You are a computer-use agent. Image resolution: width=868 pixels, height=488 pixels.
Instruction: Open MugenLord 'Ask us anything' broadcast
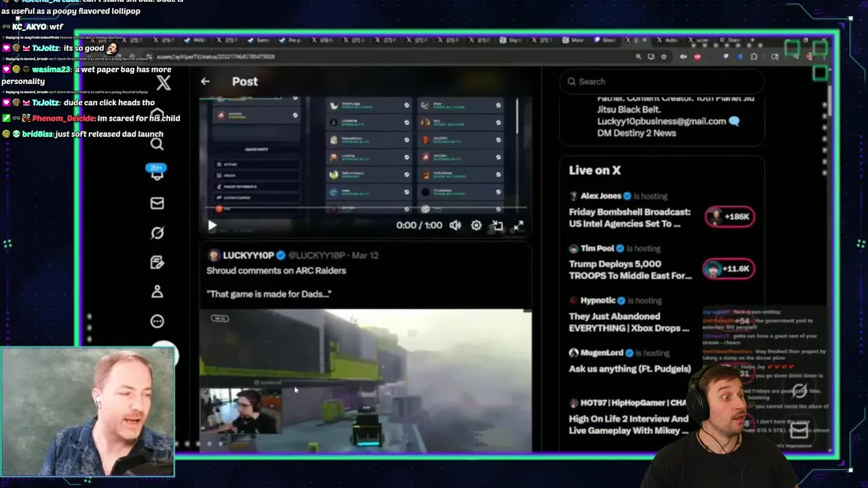point(630,362)
